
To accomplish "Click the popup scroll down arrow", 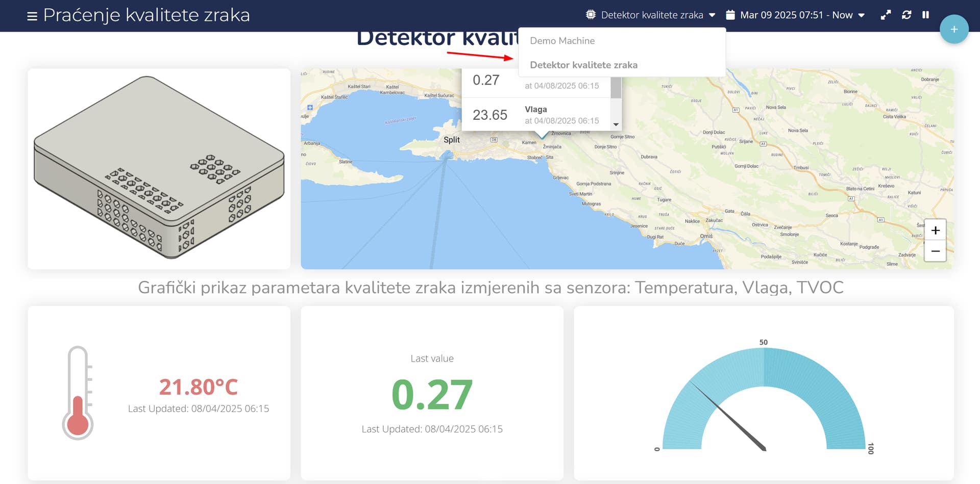I will click(616, 124).
